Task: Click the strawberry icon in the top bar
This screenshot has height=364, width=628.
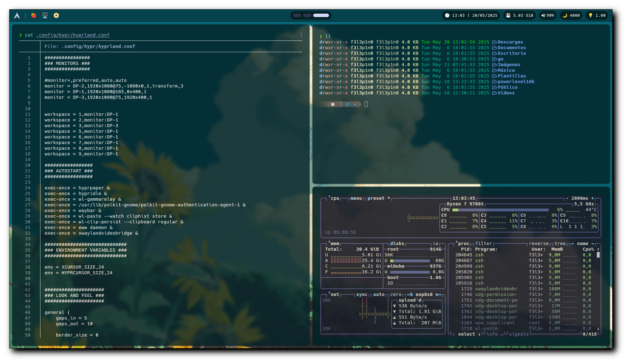Action: [33, 15]
